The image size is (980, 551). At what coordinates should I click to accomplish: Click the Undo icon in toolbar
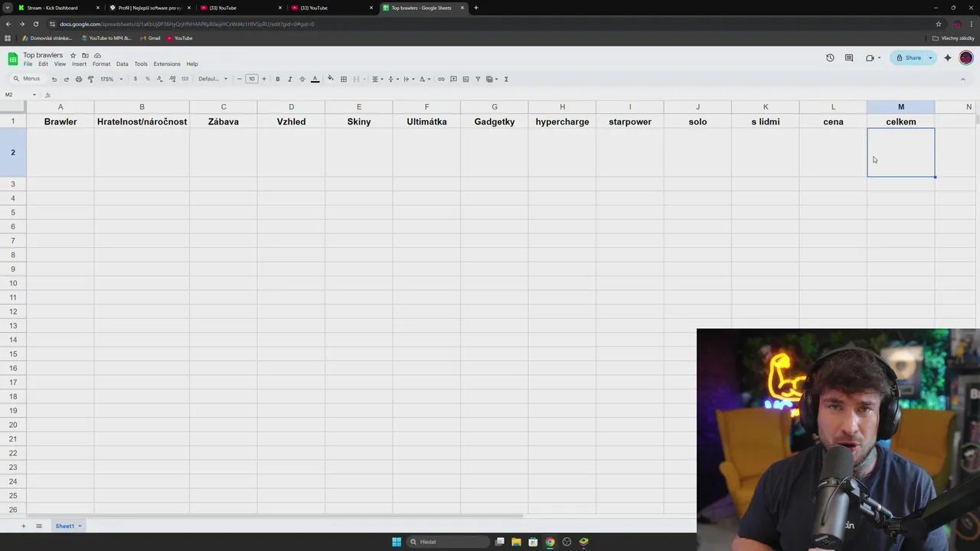(x=54, y=79)
